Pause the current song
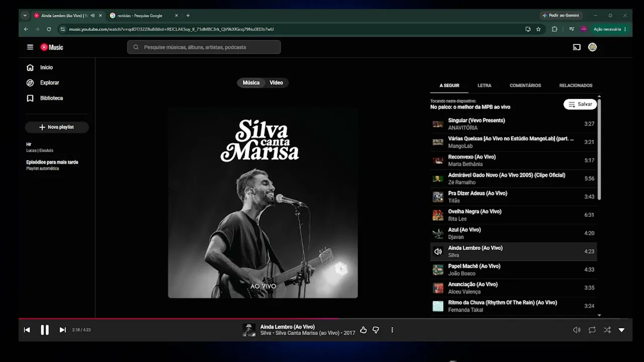Viewport: 644px width, 362px height. click(x=45, y=330)
